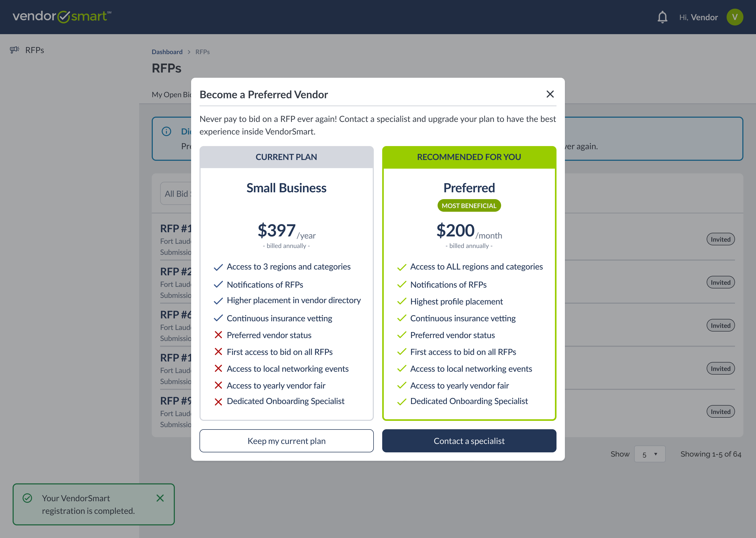Click the Invited badge on the first RFP
The width and height of the screenshot is (756, 538).
720,240
